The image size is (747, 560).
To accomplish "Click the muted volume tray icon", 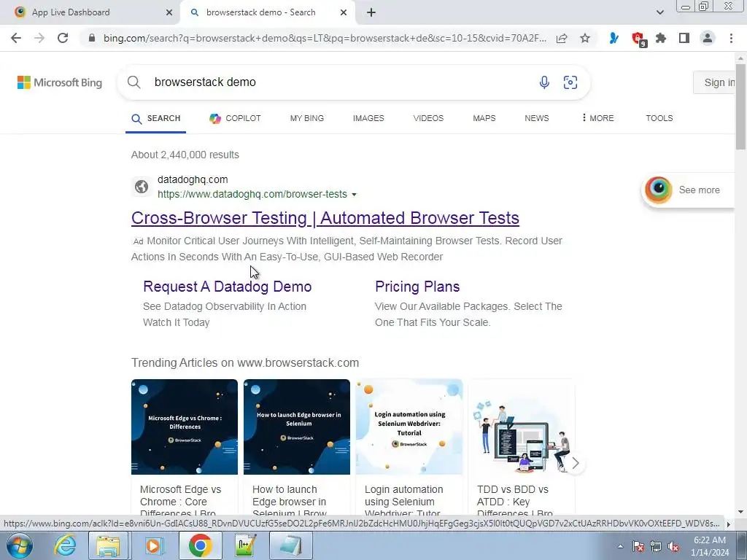I will coord(673,547).
